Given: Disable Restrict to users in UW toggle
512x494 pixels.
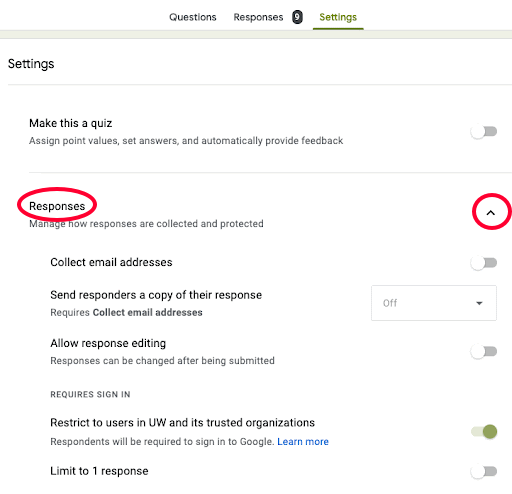Looking at the screenshot, I should click(x=484, y=432).
